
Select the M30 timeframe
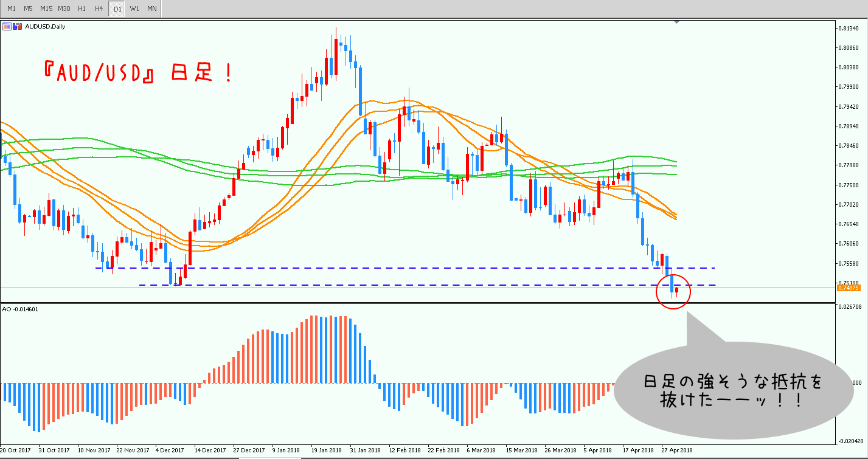click(x=64, y=9)
